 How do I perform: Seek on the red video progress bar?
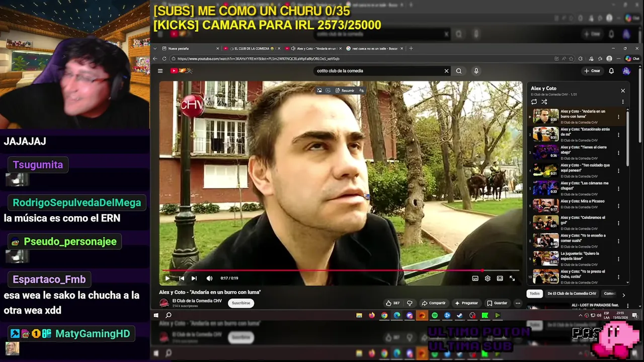341,270
